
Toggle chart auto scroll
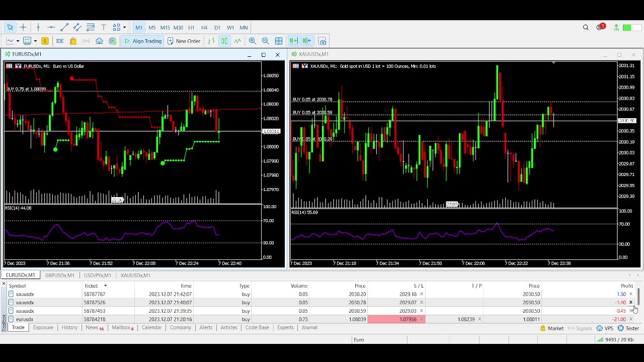[x=293, y=41]
